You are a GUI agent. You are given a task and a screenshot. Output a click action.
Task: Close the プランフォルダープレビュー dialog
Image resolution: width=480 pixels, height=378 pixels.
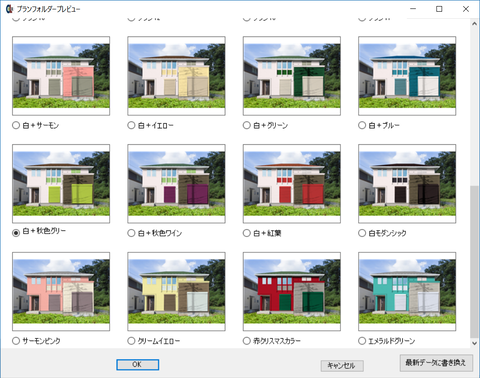click(x=466, y=9)
